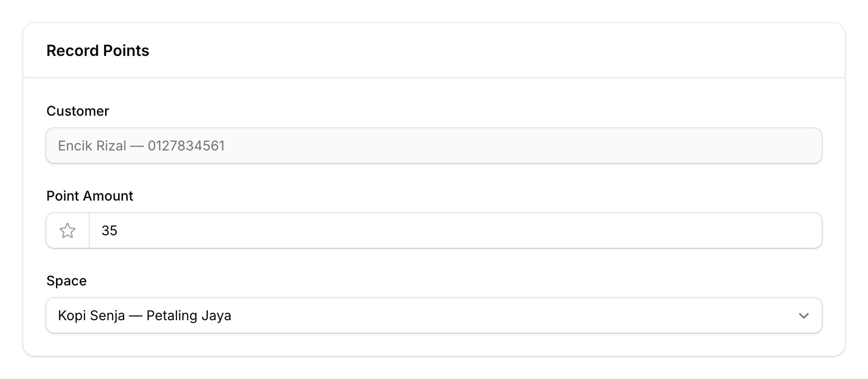The image size is (868, 379).
Task: Click the Customer field label
Action: [x=78, y=111]
